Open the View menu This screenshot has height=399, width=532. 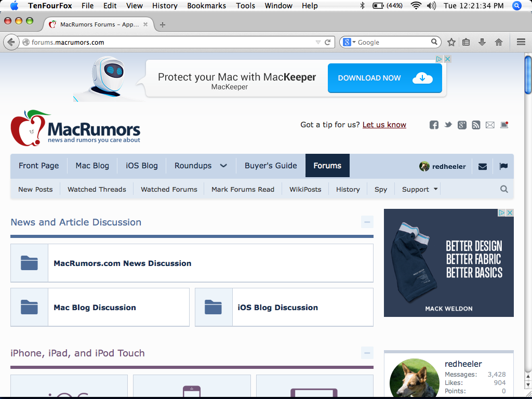coord(135,6)
